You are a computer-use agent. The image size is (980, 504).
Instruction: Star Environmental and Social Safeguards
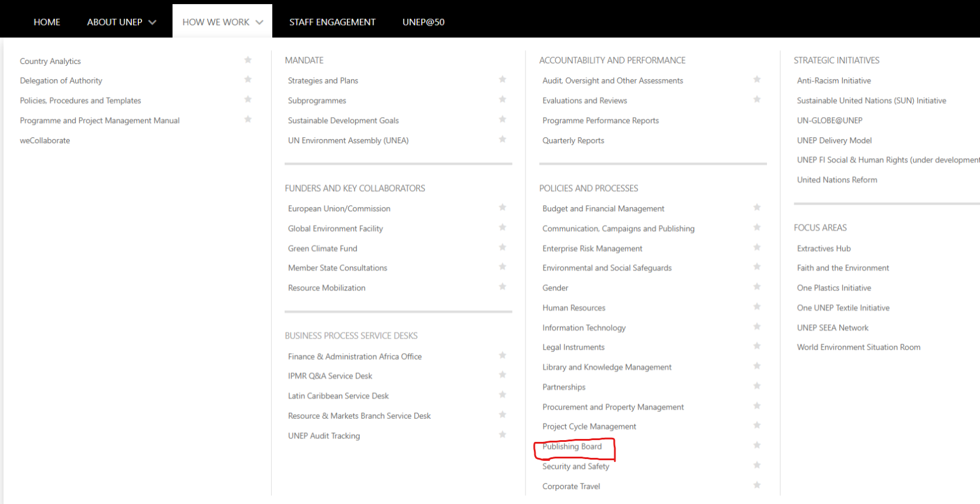tap(757, 267)
